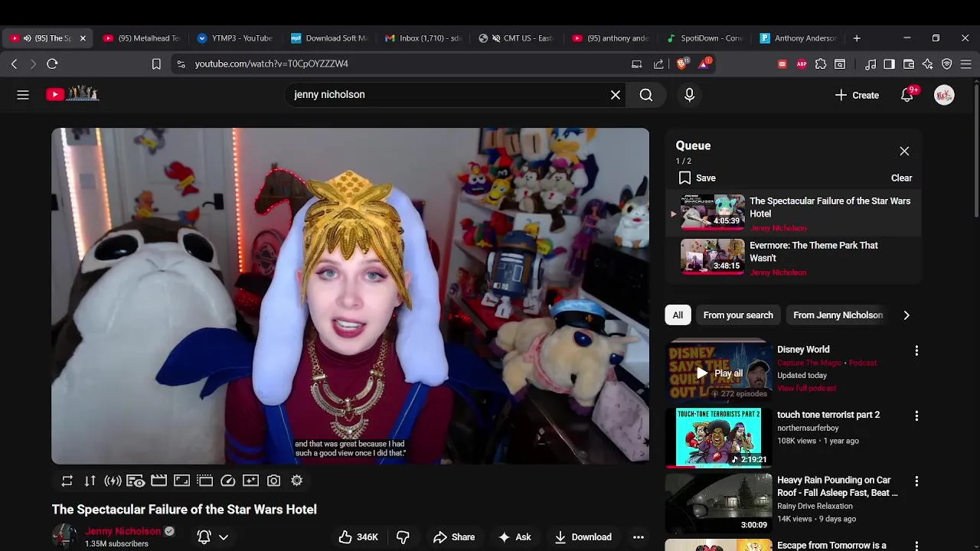This screenshot has height=551, width=980.
Task: Open more options for Disney World podcast
Action: tap(916, 350)
